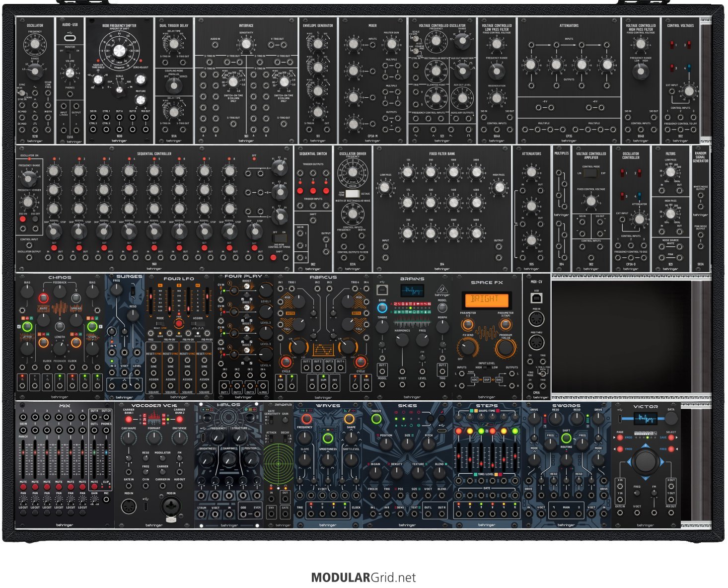Toggle rocker switch 1 on the Control Voltages module
This screenshot has height=588, width=728.
coord(673,45)
